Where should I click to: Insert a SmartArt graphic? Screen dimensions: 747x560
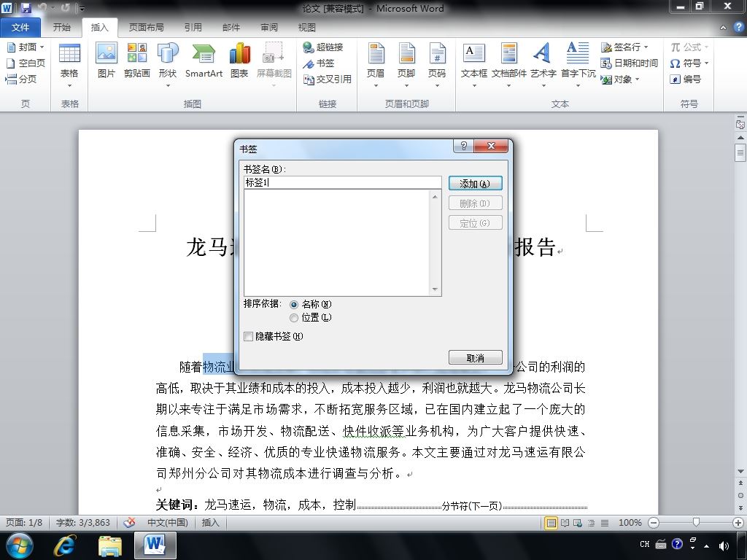pos(204,60)
